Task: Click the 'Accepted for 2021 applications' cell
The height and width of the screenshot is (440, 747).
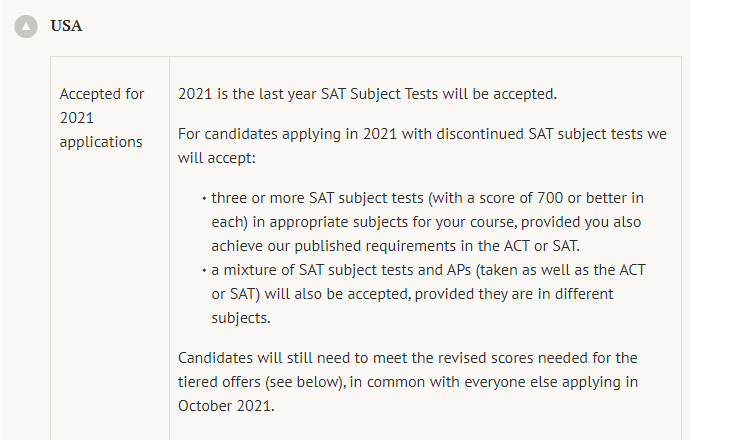Action: (110, 248)
